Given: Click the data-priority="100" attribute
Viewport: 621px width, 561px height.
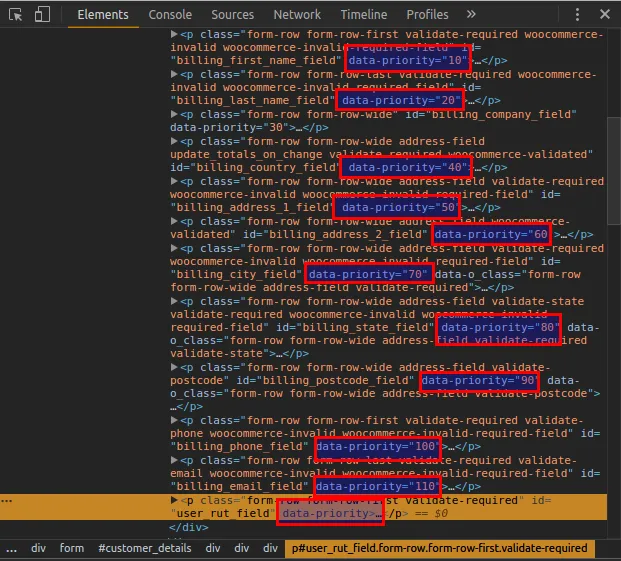Looking at the screenshot, I should pos(378,446).
